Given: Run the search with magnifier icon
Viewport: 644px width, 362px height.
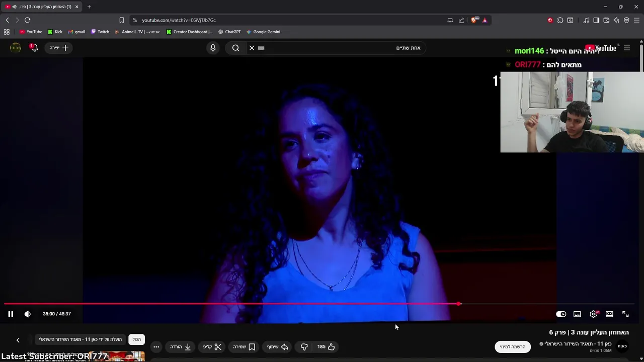Looking at the screenshot, I should pos(235,48).
